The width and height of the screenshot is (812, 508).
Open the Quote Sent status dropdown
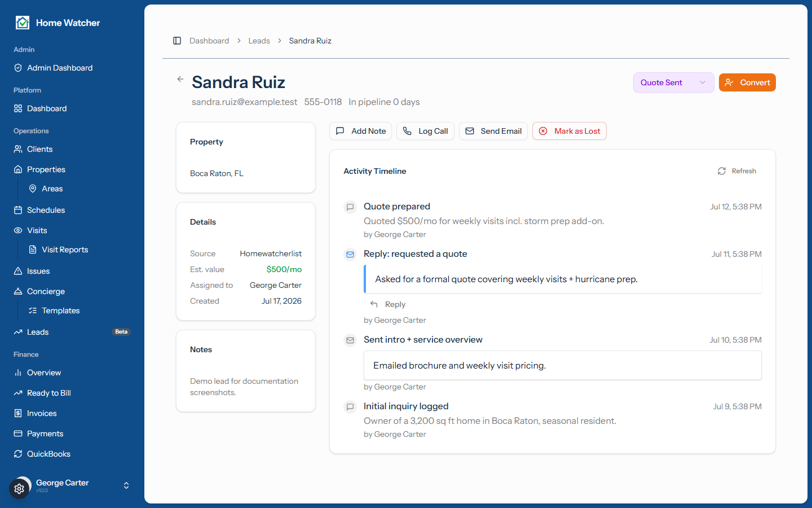click(673, 82)
